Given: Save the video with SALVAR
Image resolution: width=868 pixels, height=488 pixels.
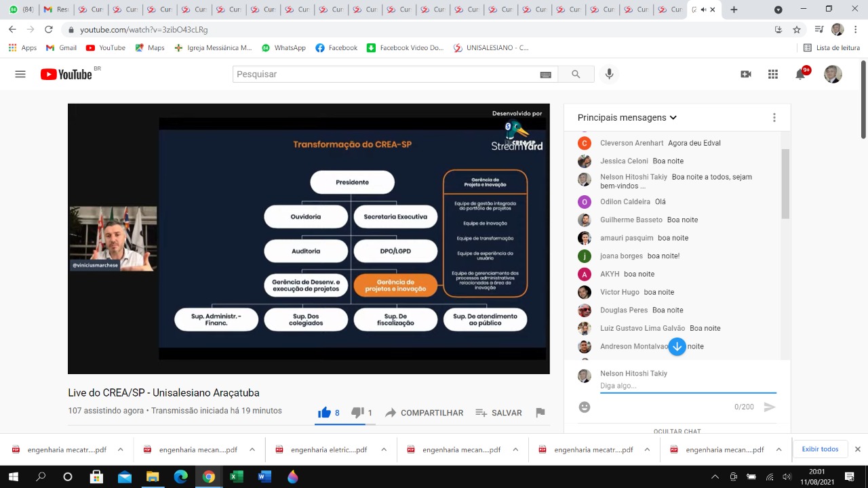Looking at the screenshot, I should point(498,413).
